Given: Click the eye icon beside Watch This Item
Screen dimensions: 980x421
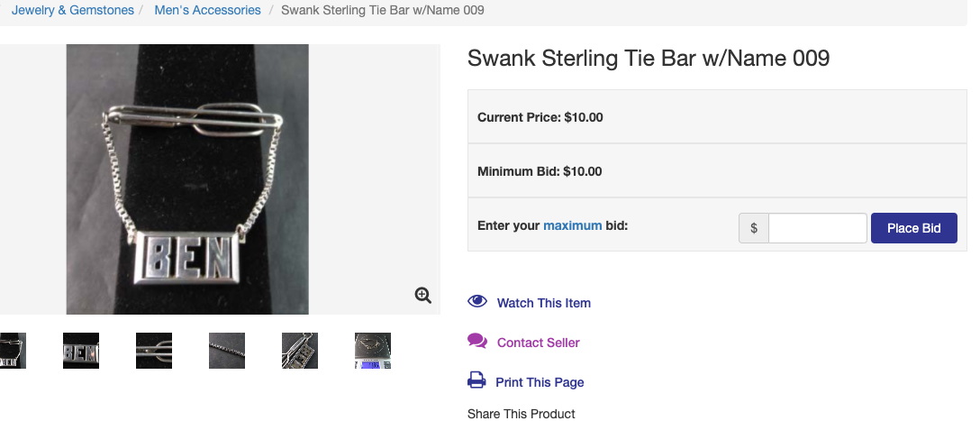Looking at the screenshot, I should coord(477,302).
